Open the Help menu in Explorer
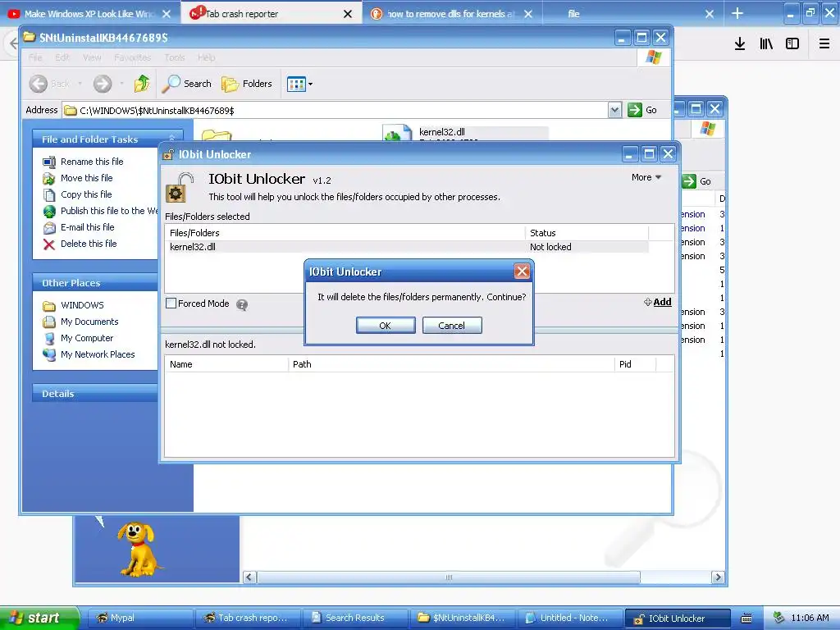Screen dimensions: 840x630 point(206,57)
